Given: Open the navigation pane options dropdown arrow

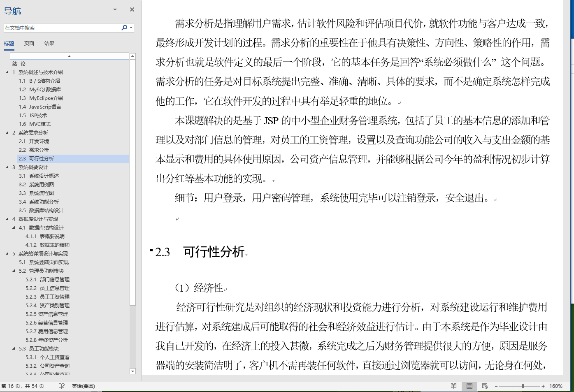Looking at the screenshot, I should 115,9.
